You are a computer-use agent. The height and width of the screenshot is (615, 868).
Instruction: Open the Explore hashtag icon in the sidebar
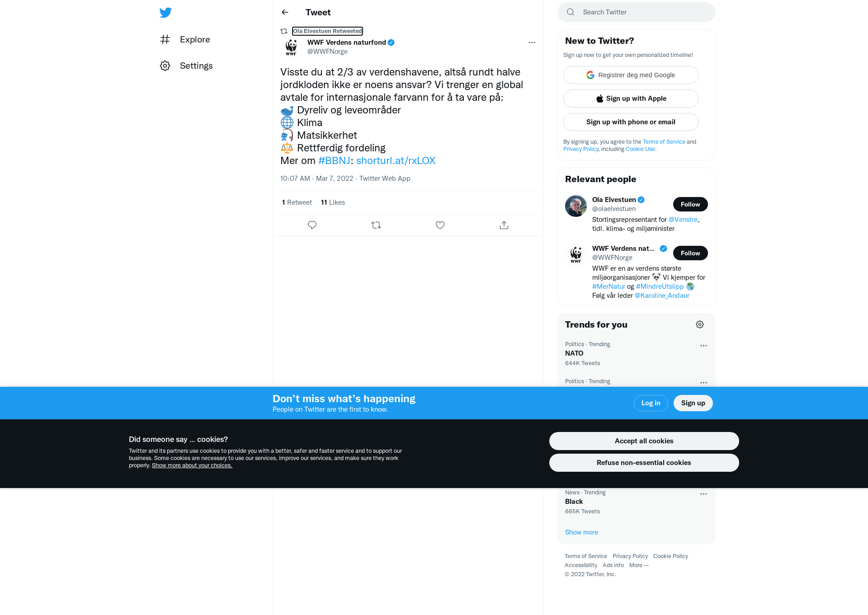coord(165,39)
